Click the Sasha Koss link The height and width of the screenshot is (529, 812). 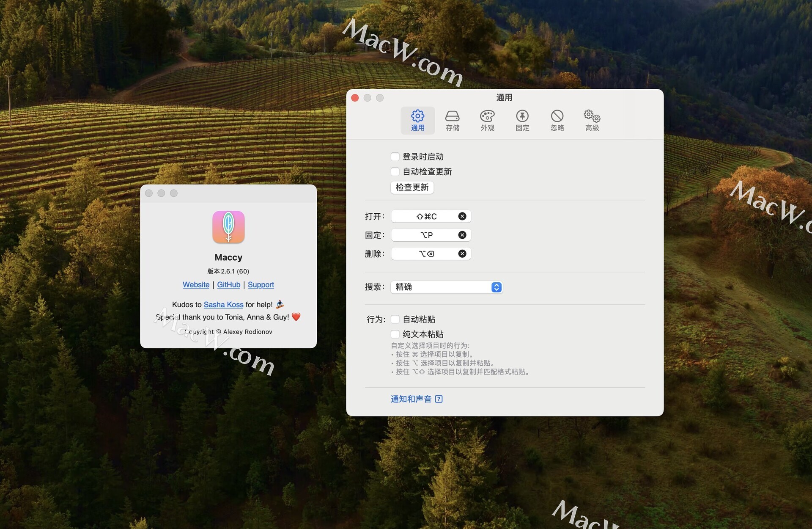click(223, 305)
